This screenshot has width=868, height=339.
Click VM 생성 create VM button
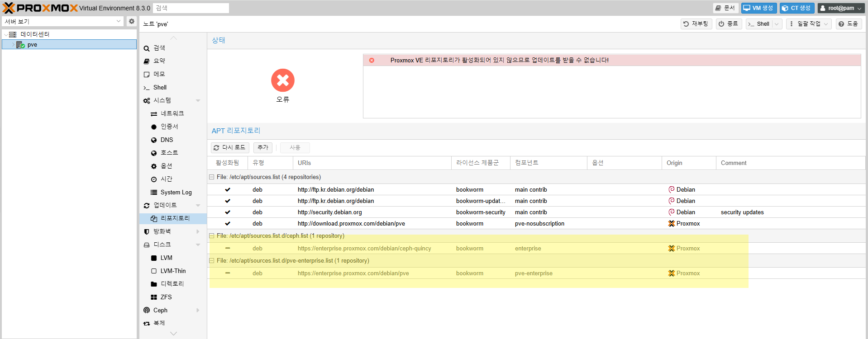759,8
